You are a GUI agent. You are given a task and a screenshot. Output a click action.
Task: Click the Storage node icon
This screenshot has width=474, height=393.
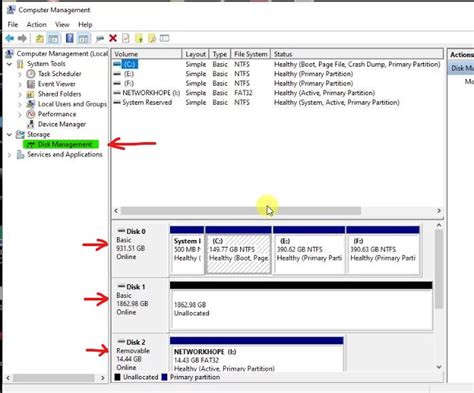tap(20, 134)
